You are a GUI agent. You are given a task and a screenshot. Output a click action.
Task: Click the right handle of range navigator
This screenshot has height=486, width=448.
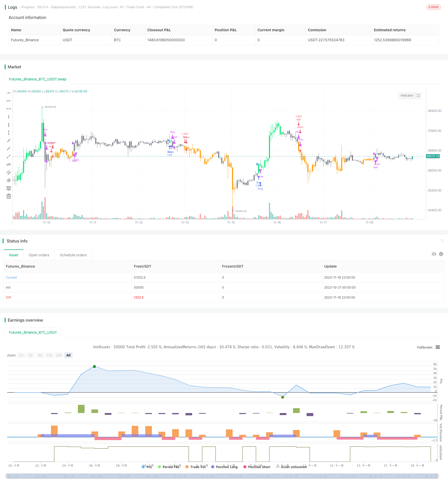[437, 476]
